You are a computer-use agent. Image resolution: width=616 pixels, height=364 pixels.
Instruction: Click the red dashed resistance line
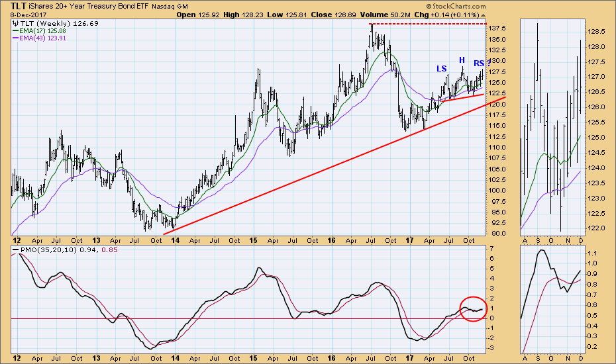tap(428, 24)
